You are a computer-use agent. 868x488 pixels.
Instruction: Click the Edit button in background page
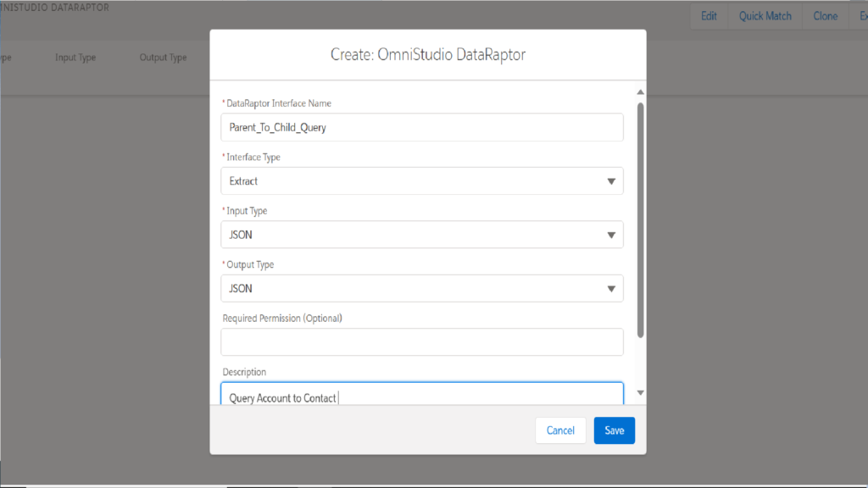coord(709,16)
